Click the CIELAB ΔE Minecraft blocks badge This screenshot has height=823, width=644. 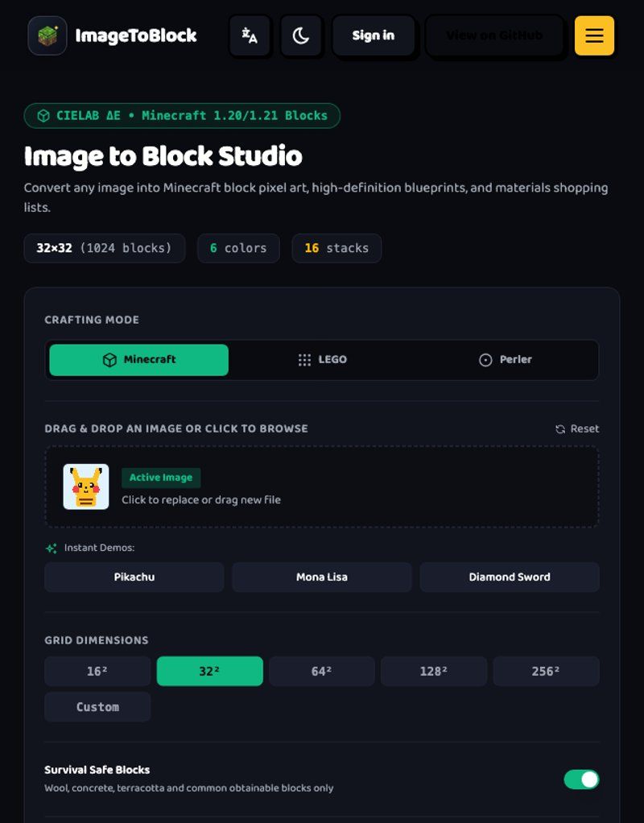182,115
